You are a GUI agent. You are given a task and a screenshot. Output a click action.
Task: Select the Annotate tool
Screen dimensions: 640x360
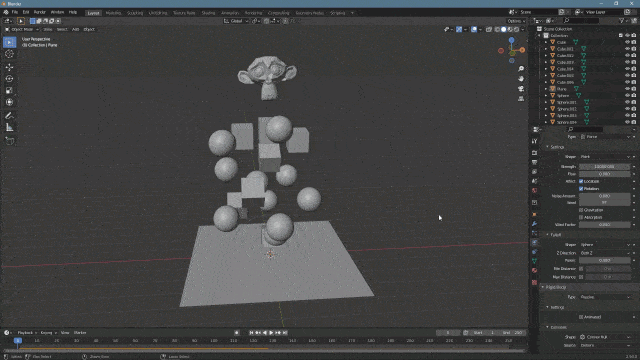(10, 116)
